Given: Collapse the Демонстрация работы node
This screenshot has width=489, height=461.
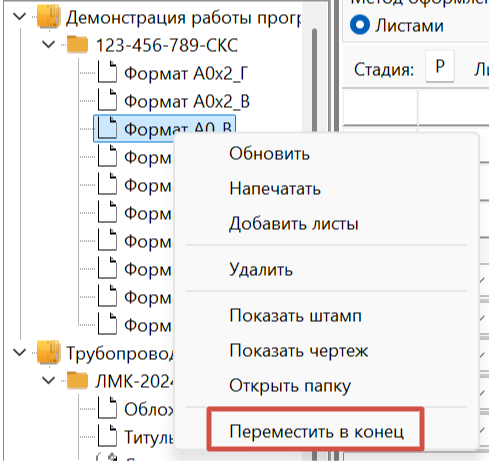Looking at the screenshot, I should [x=20, y=16].
